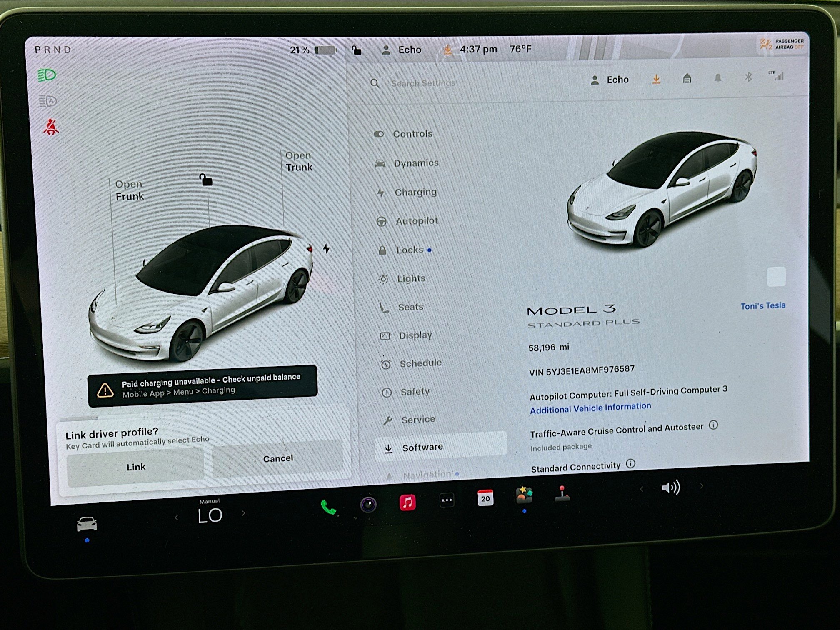Tap the 58,196 mi odometer reading

coord(548,347)
